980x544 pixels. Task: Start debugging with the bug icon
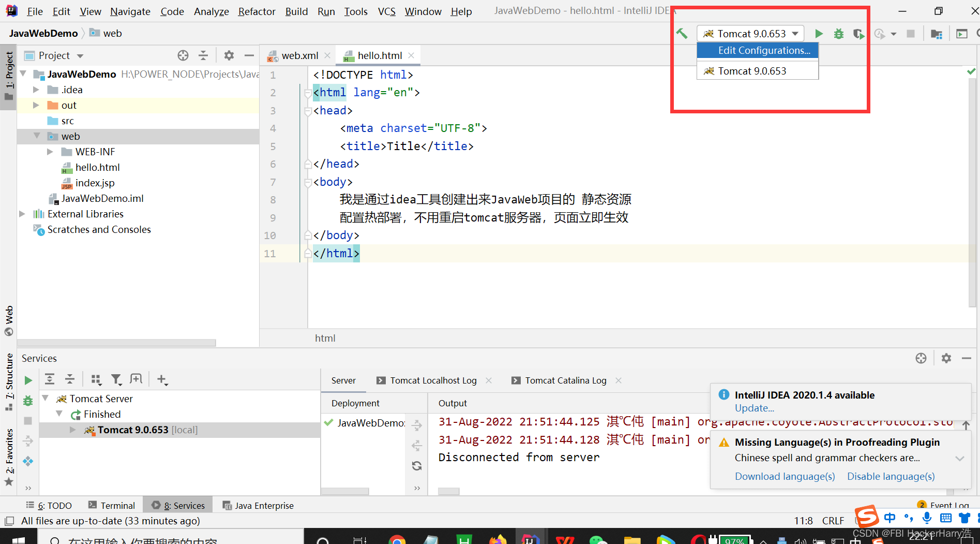coord(838,34)
